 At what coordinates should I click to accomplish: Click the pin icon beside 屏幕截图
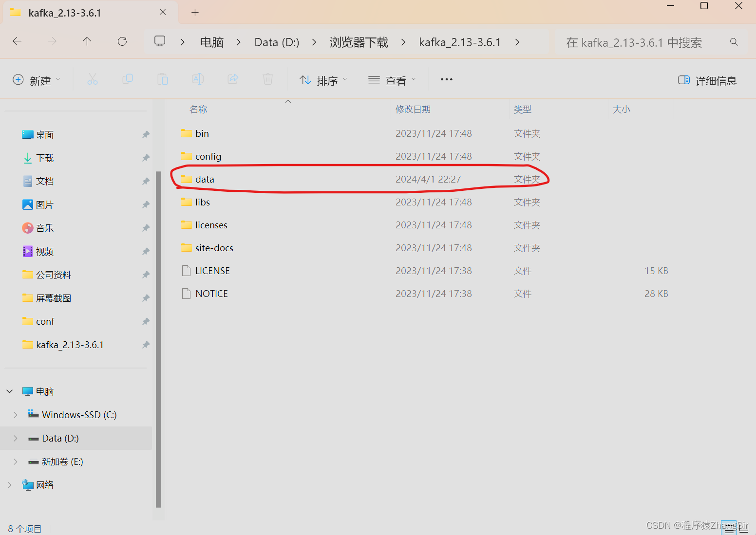146,298
